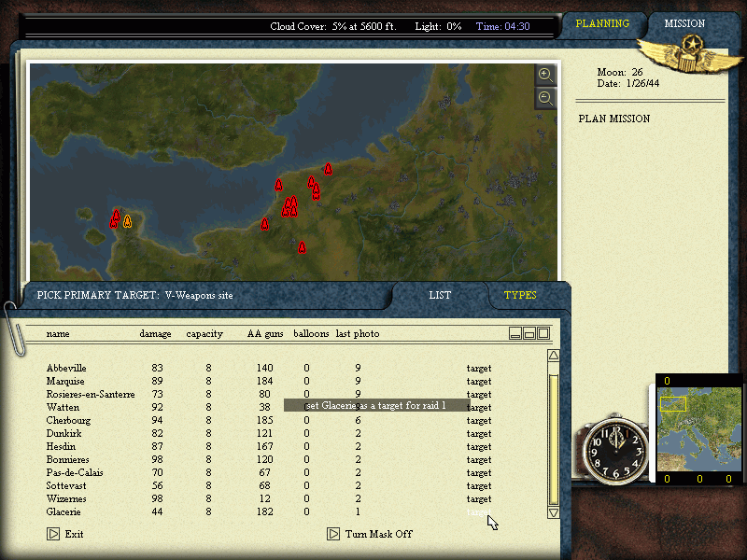The height and width of the screenshot is (560, 747).
Task: Select Wizernes in the name column
Action: tap(66, 499)
